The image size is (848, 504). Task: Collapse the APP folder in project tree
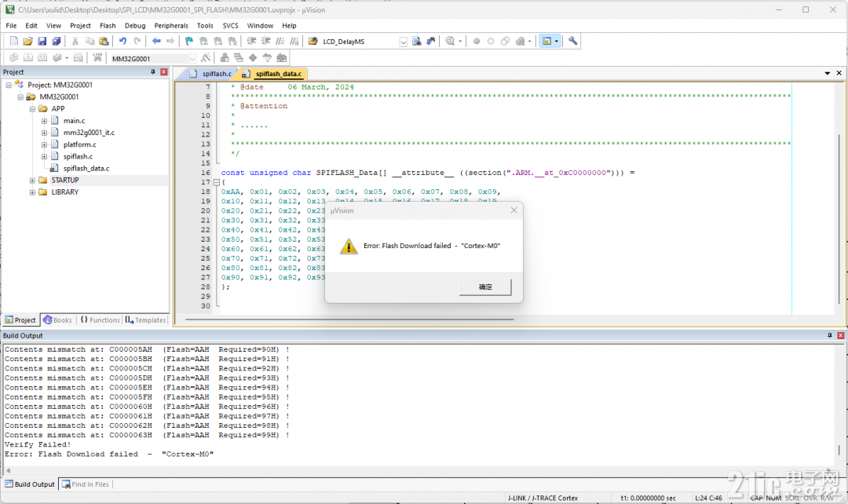(32, 108)
